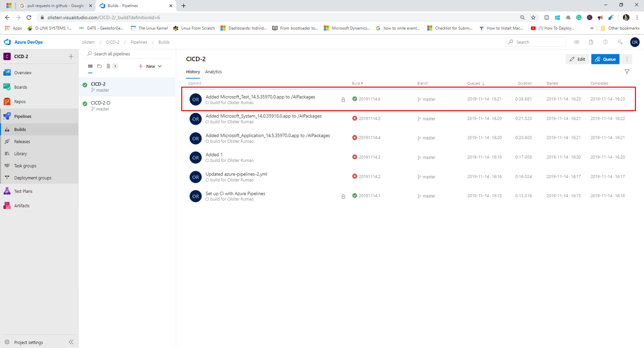Sort builds by the Queued column
The image size is (644, 348).
[475, 83]
